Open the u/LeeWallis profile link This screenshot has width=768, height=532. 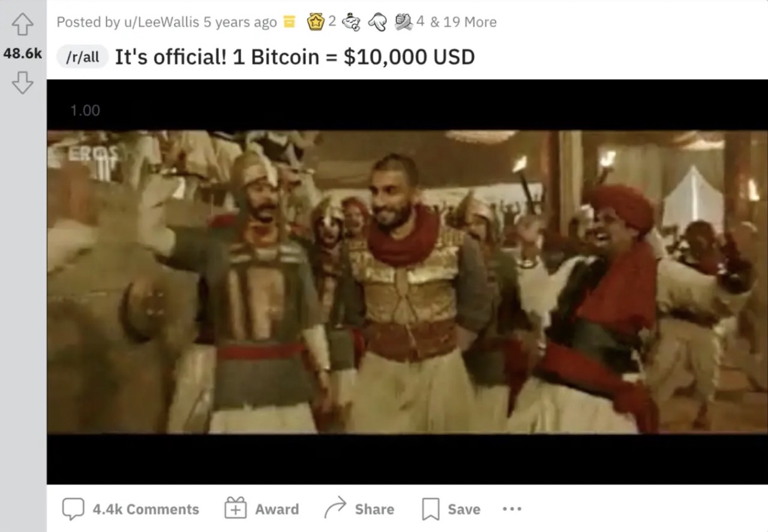point(161,22)
